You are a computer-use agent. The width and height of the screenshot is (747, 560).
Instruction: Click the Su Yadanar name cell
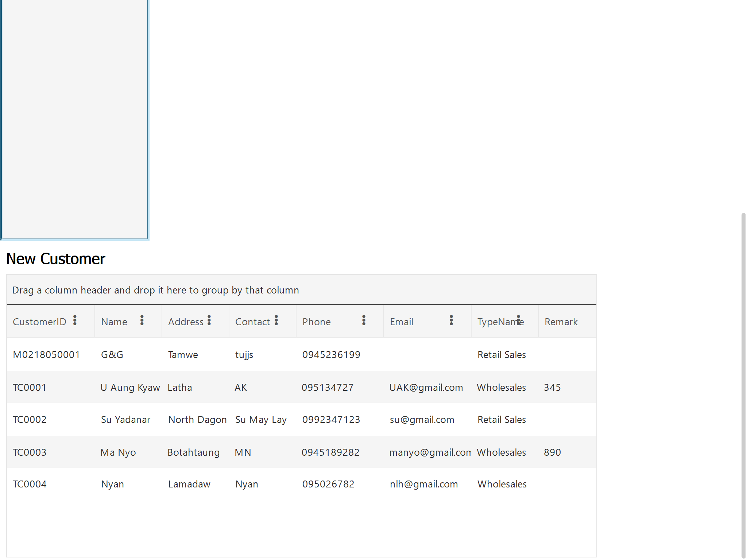tap(125, 420)
